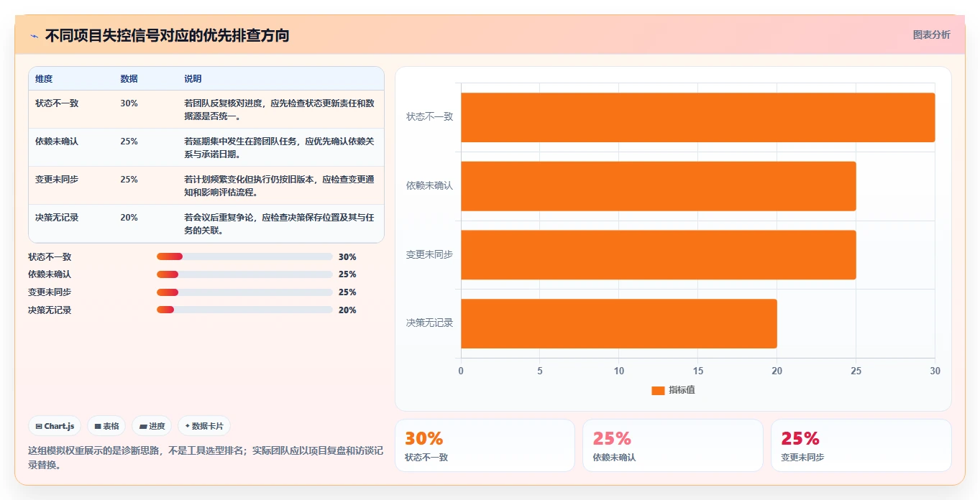Click the 变更未同步 progress bar at 25%

tap(244, 292)
